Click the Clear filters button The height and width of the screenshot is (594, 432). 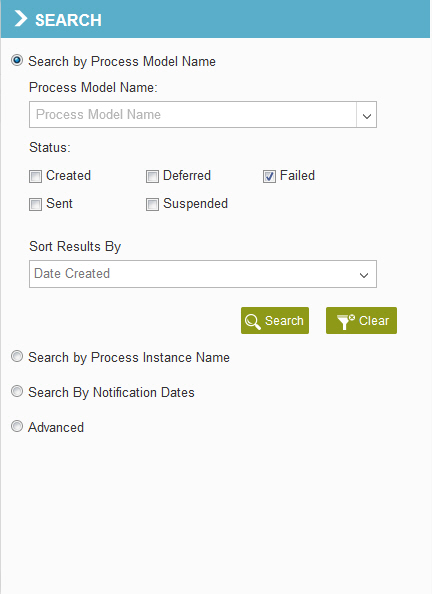(x=361, y=320)
